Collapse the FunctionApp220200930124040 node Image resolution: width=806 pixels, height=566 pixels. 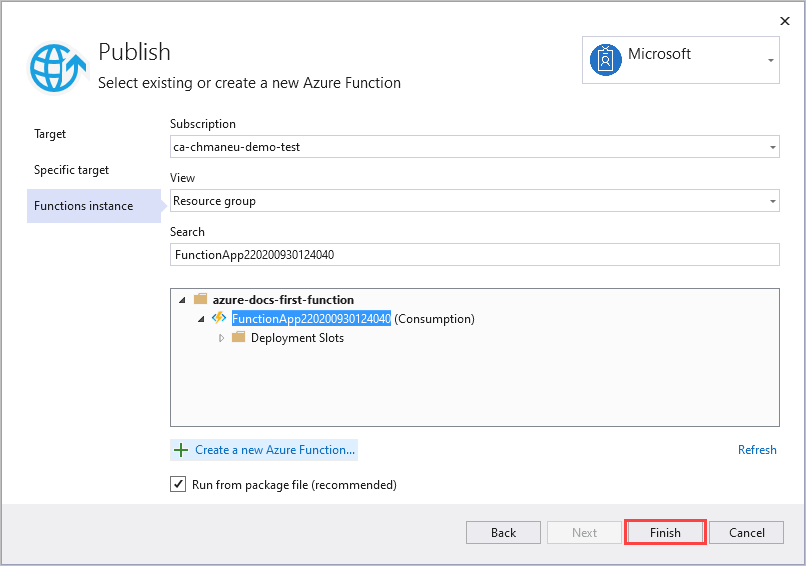click(x=201, y=319)
